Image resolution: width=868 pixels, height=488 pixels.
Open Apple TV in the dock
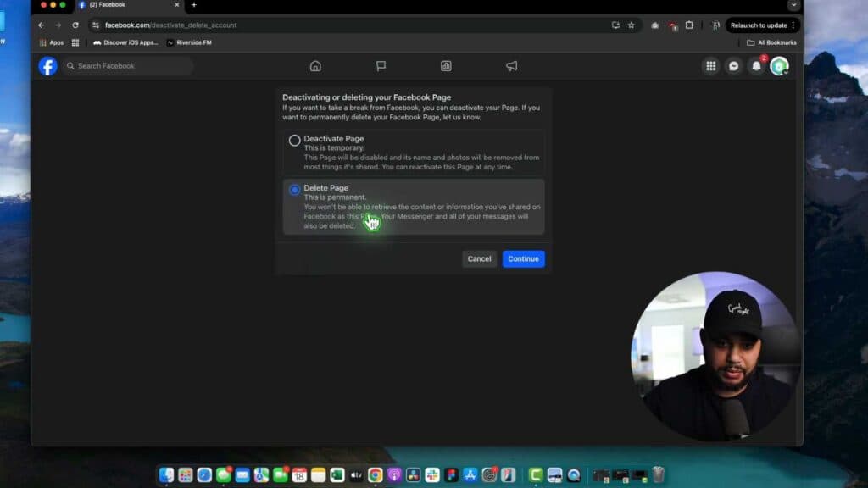tap(357, 474)
